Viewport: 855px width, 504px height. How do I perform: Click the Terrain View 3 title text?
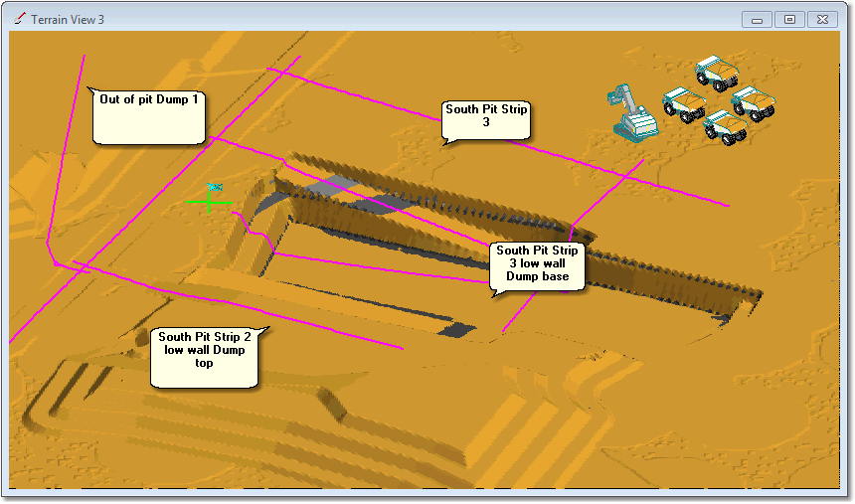(68, 20)
